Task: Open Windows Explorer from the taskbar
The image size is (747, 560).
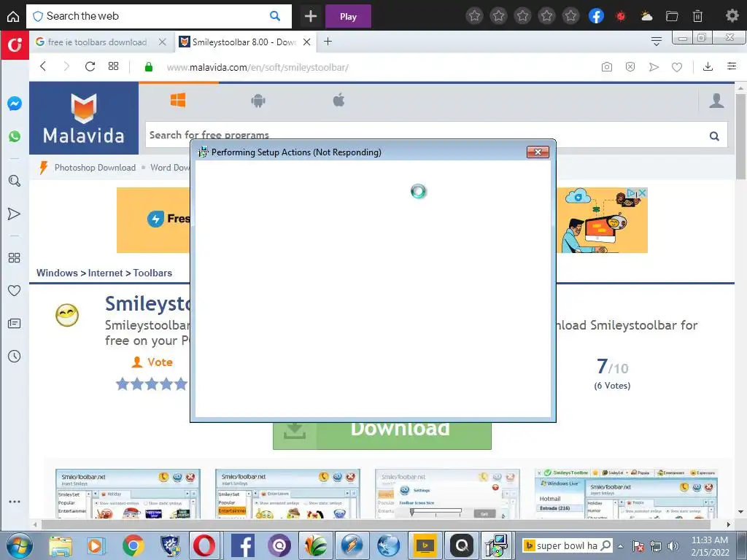Action: [x=61, y=545]
